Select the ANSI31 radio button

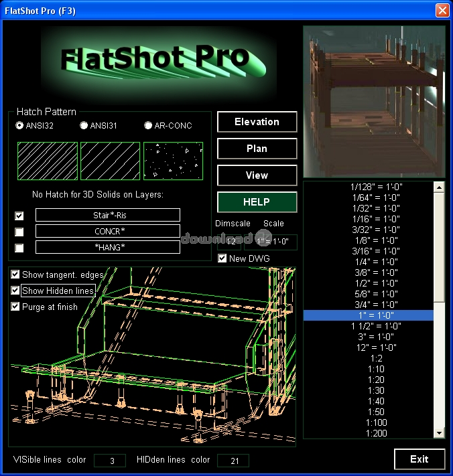click(x=84, y=125)
